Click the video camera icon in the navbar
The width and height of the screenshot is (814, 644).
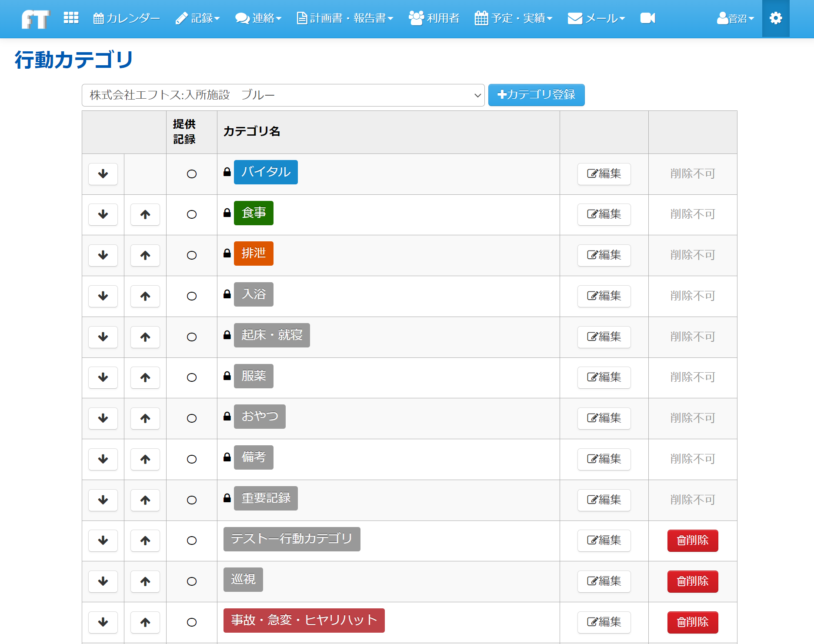[647, 18]
